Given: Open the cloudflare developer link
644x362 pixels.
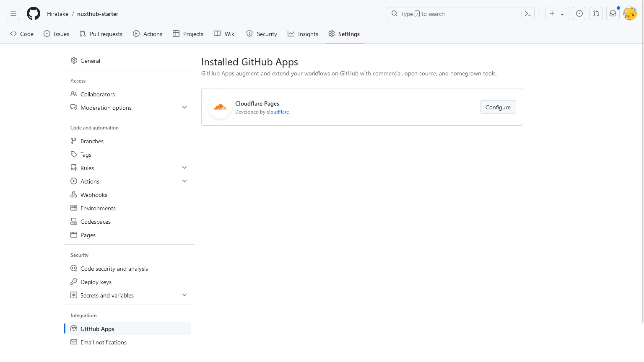Looking at the screenshot, I should tap(278, 112).
